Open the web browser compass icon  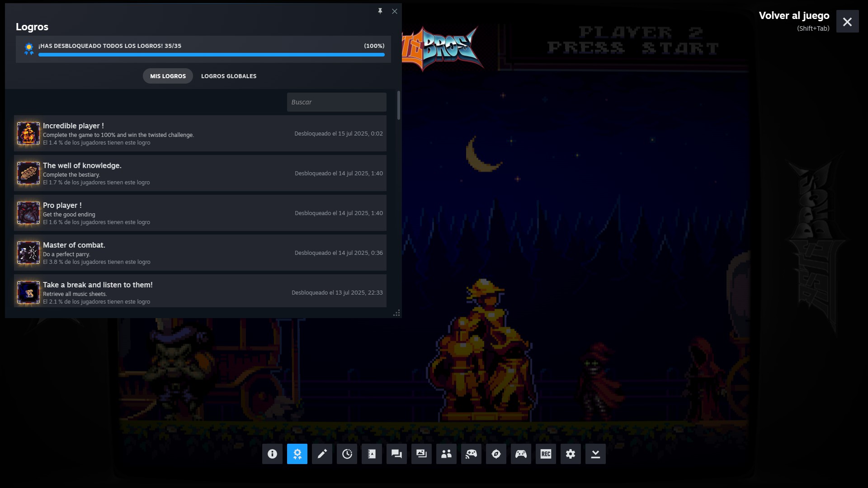[x=496, y=454]
